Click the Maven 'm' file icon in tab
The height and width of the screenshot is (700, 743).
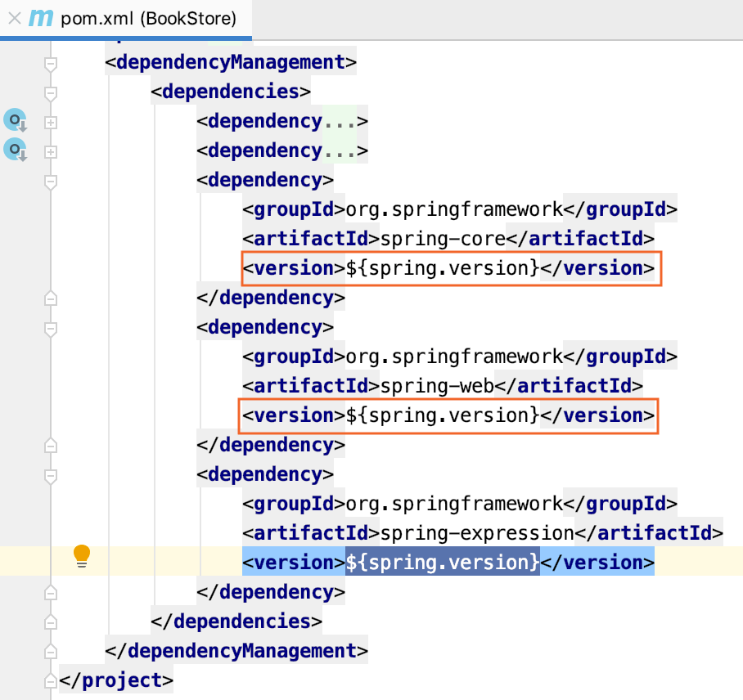point(41,18)
